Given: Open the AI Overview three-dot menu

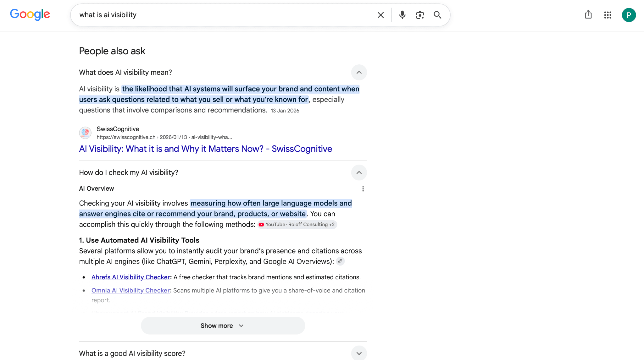Looking at the screenshot, I should point(363,189).
